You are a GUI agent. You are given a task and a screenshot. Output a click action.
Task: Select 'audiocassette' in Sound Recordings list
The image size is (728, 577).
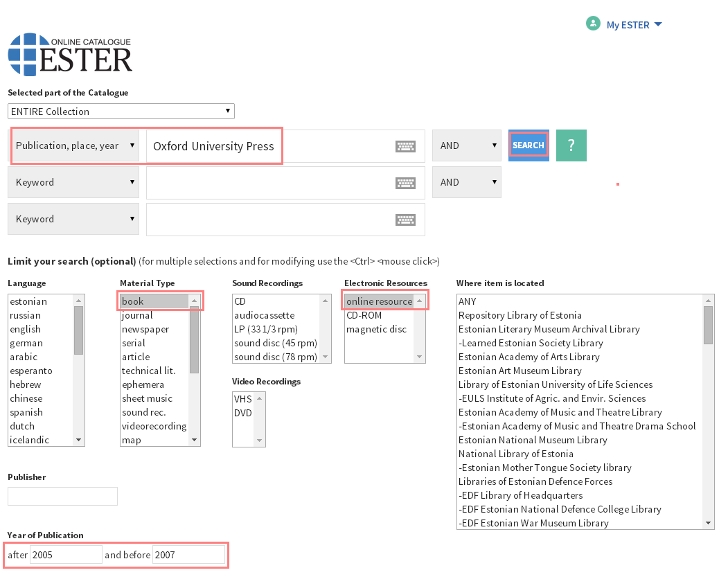276,315
